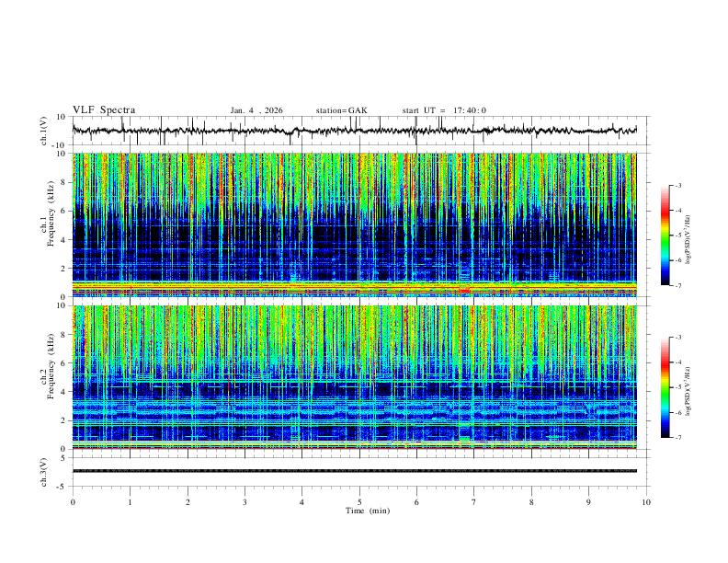Click the ch.1 voltage waveform trace
The width and height of the screenshot is (728, 563).
click(354, 131)
